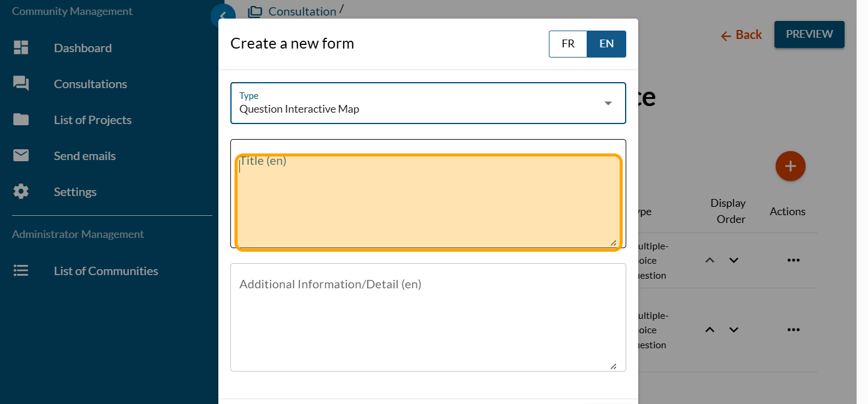Switch form language to FR

(567, 44)
